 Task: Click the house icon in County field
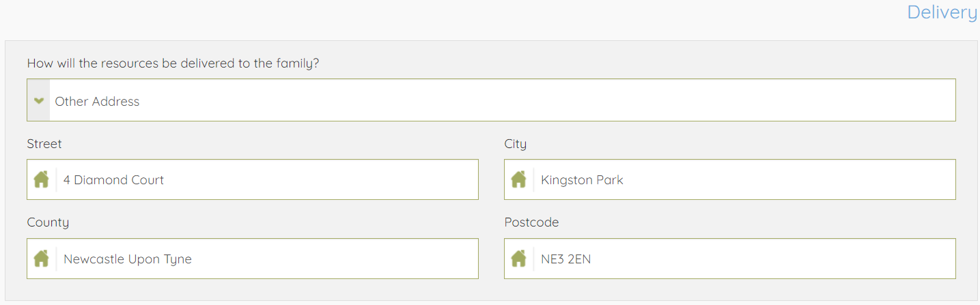[x=42, y=259]
